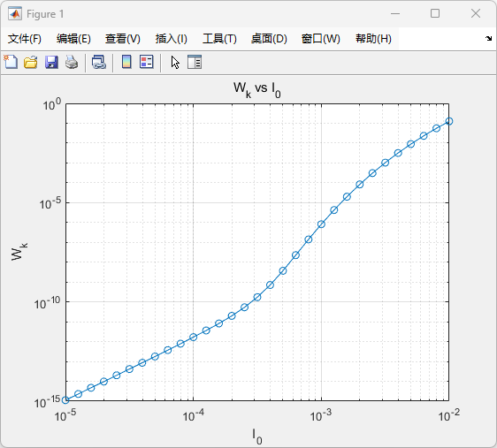Select the first data point at 10^-5
This screenshot has width=497, height=448.
click(x=65, y=400)
